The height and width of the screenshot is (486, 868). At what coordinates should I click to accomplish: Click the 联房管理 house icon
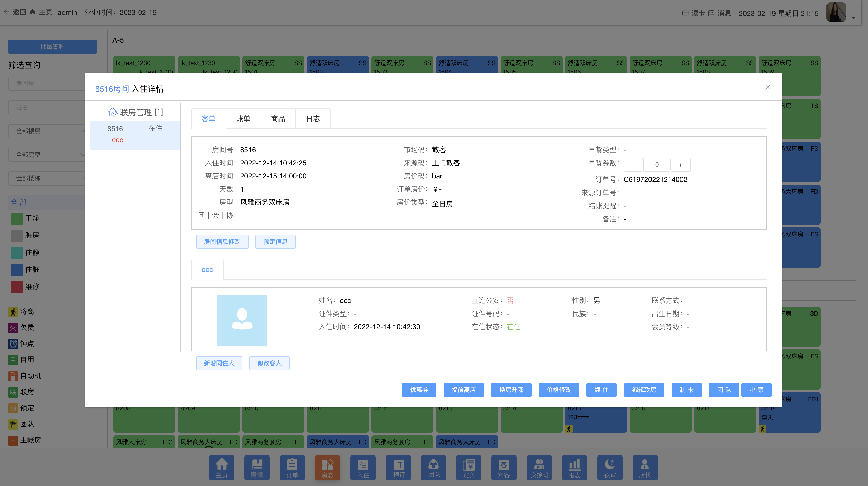(x=112, y=112)
